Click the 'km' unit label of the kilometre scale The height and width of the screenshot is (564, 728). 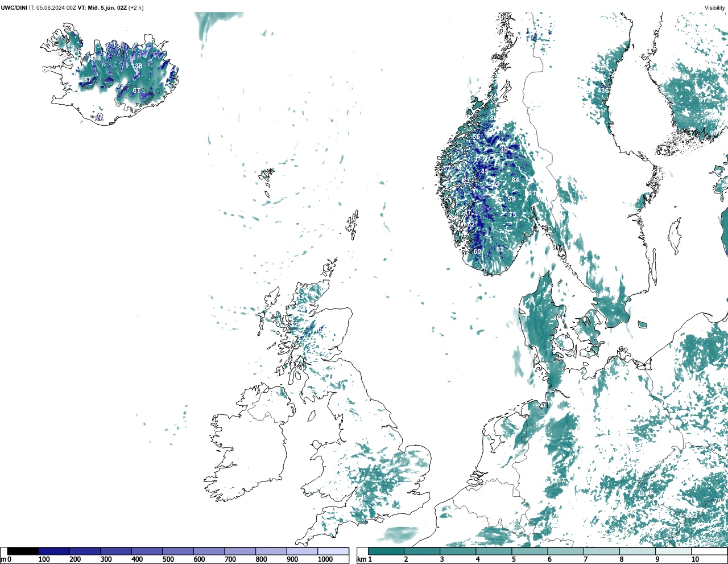[361, 559]
